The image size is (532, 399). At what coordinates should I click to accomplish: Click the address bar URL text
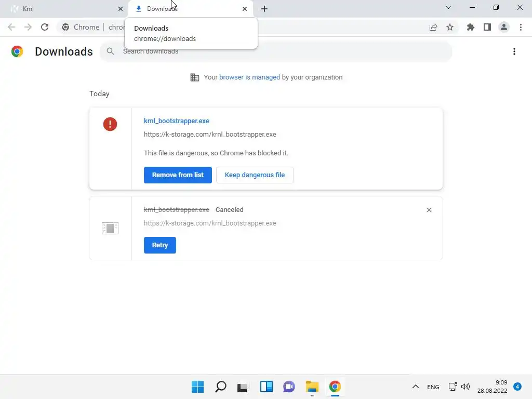coord(117,27)
